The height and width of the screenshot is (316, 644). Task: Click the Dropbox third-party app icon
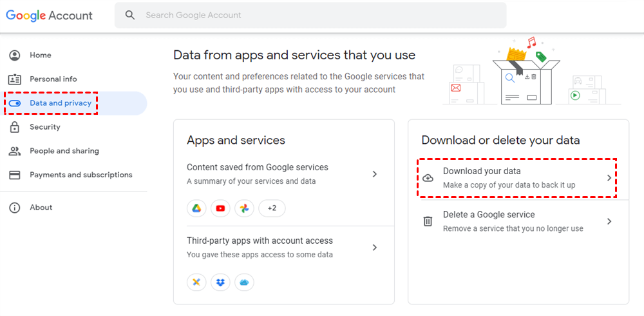[x=220, y=282]
